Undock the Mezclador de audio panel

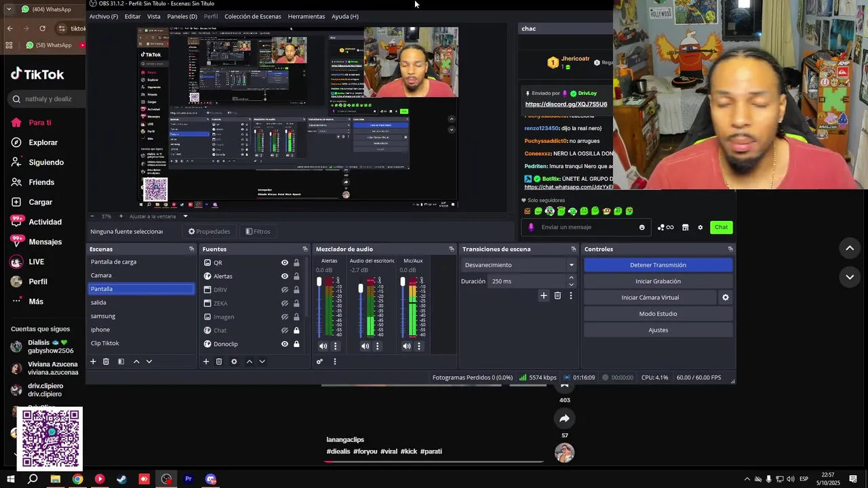[x=451, y=249]
